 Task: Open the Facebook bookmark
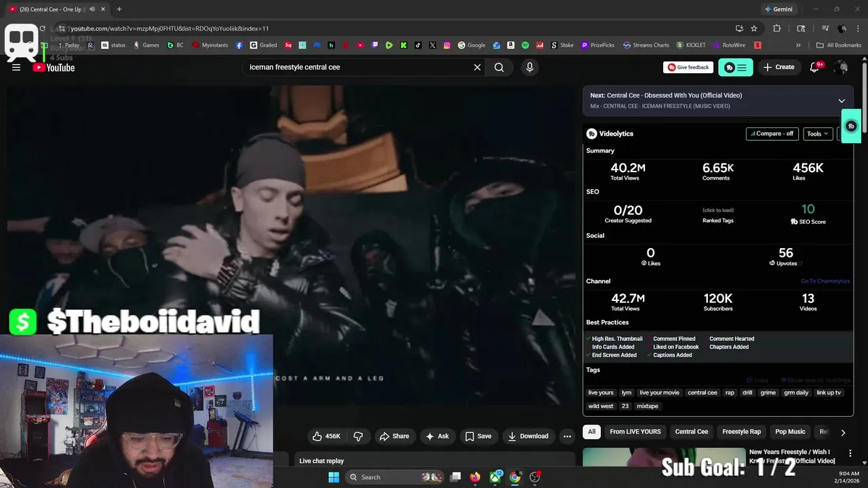(x=239, y=45)
